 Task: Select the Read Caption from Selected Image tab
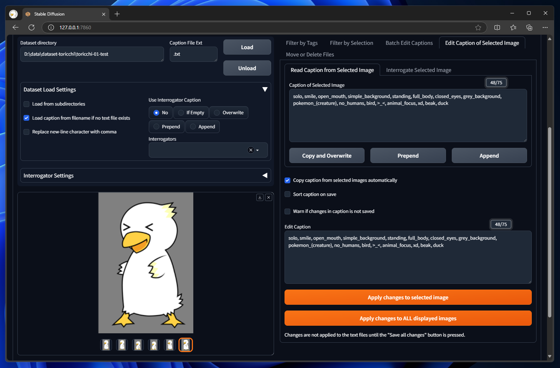pos(332,70)
